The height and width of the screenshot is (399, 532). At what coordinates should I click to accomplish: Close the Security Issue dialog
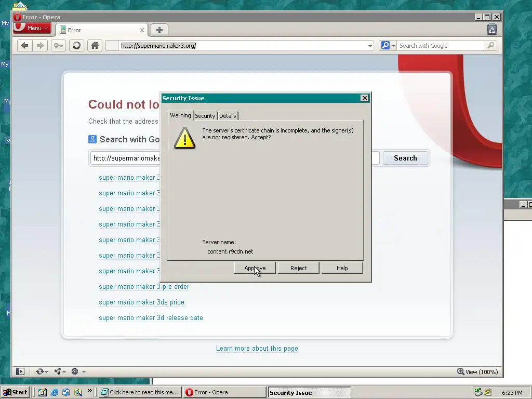coord(364,98)
